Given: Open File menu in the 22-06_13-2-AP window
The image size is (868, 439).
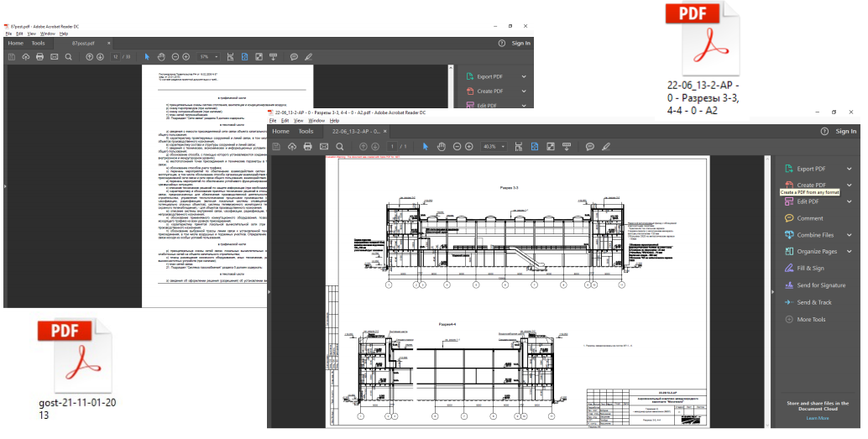Looking at the screenshot, I should coord(272,121).
